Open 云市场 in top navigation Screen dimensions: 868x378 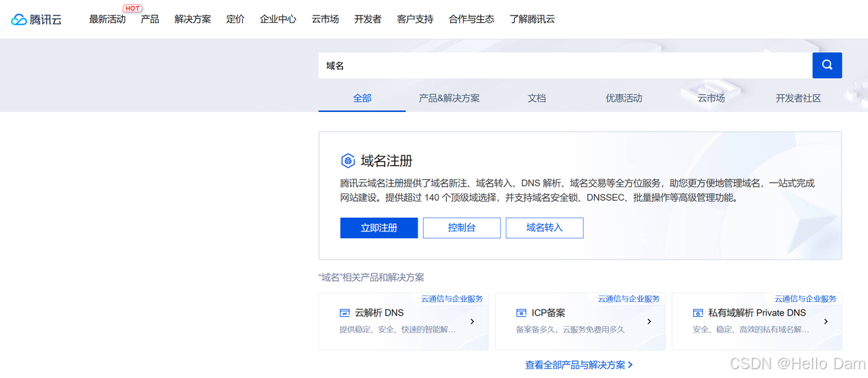pyautogui.click(x=325, y=19)
